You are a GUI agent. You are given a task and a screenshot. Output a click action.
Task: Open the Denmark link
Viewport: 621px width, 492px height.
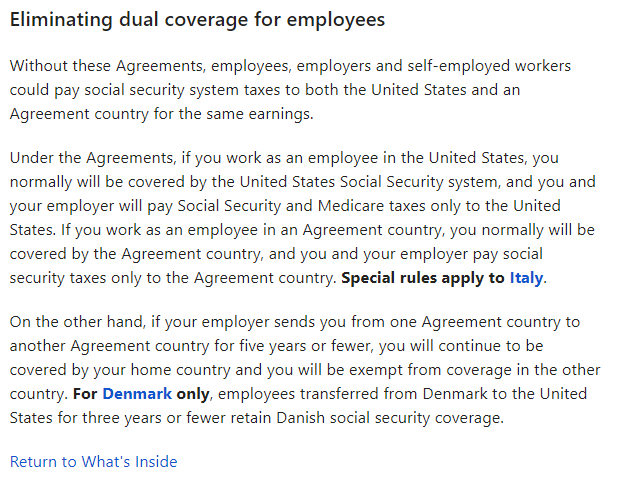[137, 394]
